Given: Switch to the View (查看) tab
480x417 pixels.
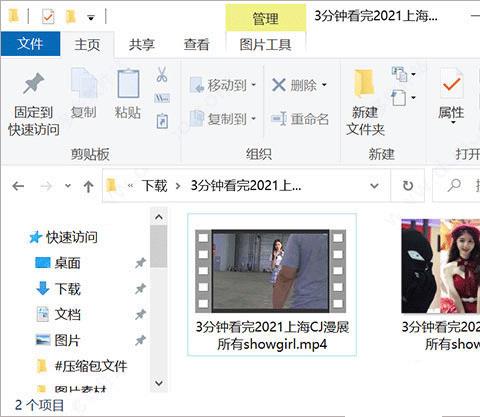Looking at the screenshot, I should tap(197, 44).
